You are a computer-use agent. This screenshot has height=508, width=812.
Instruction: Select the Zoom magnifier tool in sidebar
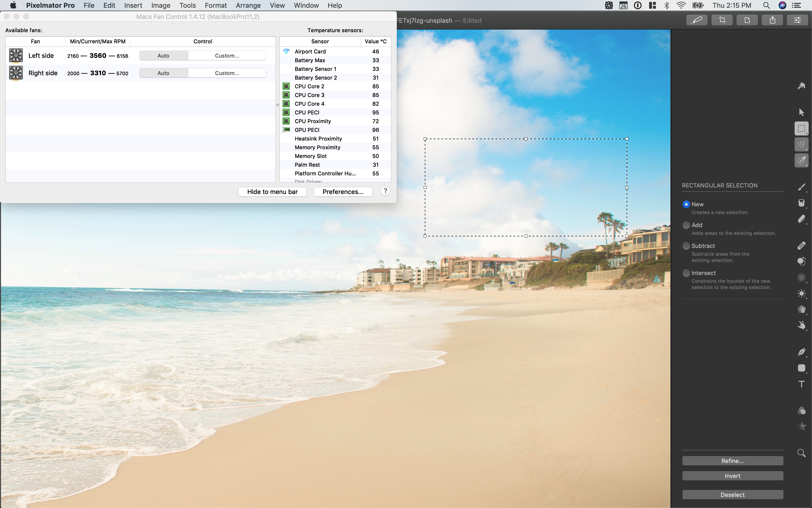(801, 453)
